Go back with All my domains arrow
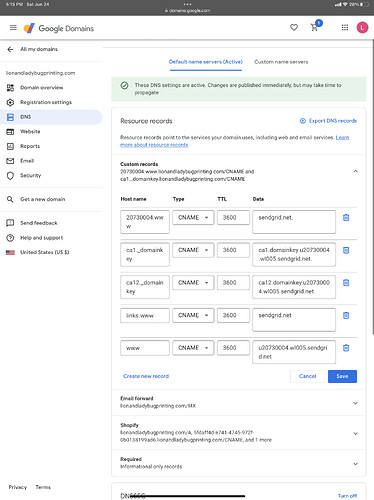The image size is (374, 500). pos(10,49)
